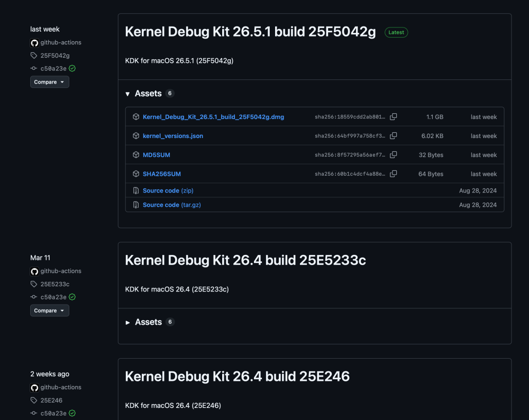Copy sha256 of kernel_versions.json
The image size is (529, 420).
pyautogui.click(x=393, y=135)
